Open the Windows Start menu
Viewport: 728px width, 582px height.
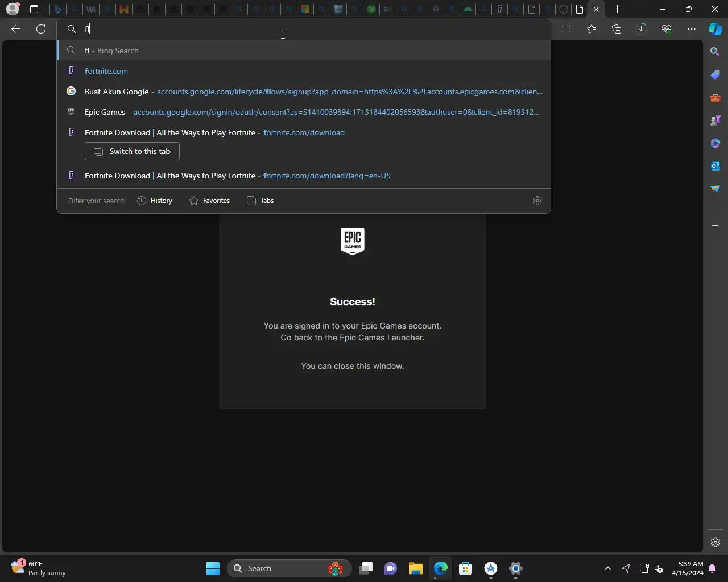point(213,568)
